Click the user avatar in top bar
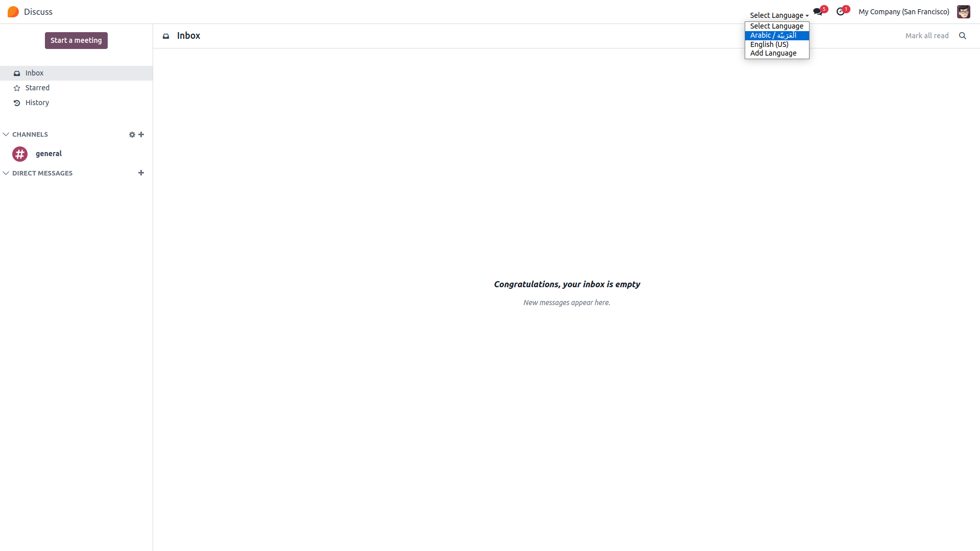The image size is (980, 551). 963,12
